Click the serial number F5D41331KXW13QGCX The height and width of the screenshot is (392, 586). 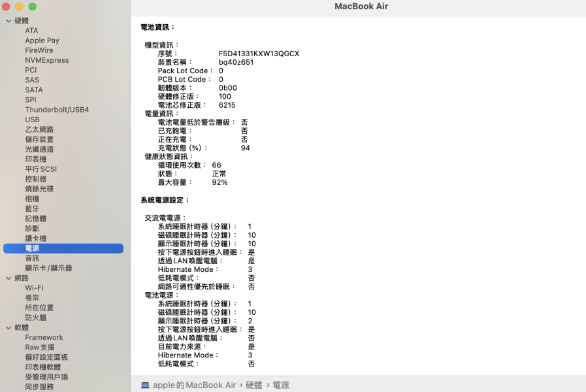coord(259,54)
